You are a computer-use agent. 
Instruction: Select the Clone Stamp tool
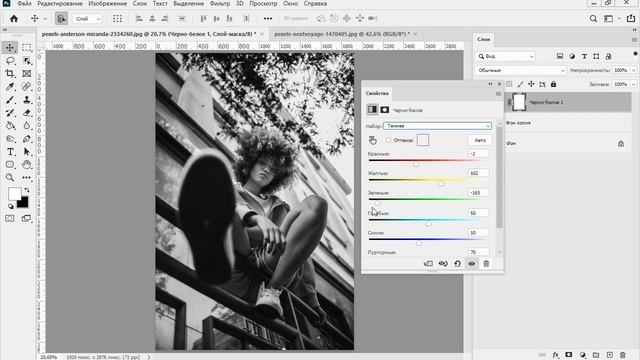[27, 100]
